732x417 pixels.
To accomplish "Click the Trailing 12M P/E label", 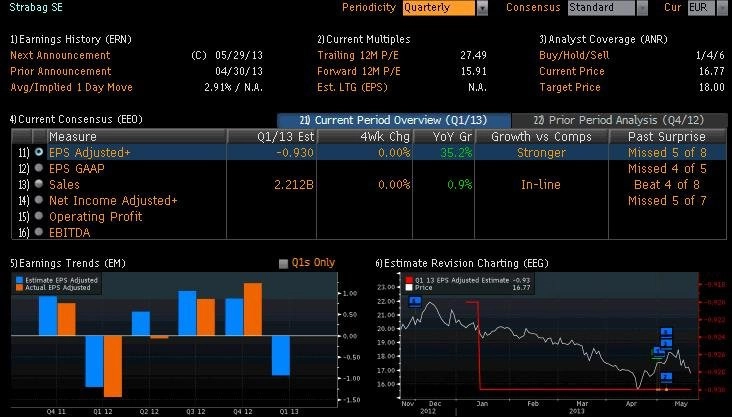I will [358, 55].
